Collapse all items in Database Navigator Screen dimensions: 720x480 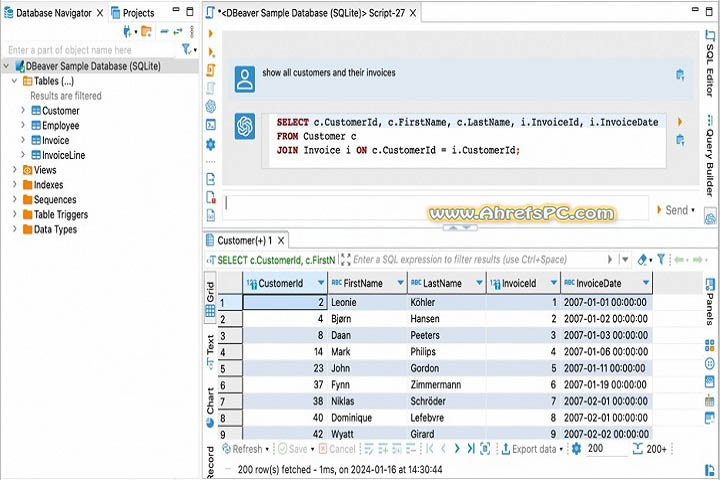coord(164,32)
